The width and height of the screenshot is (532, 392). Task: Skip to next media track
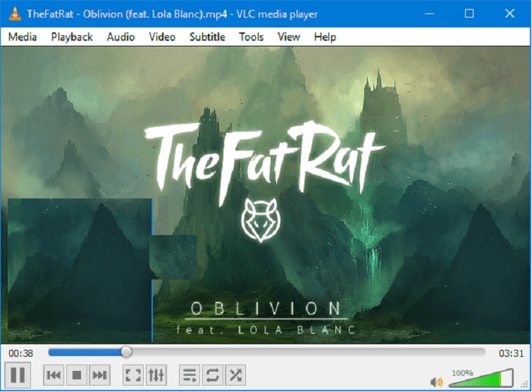[101, 375]
